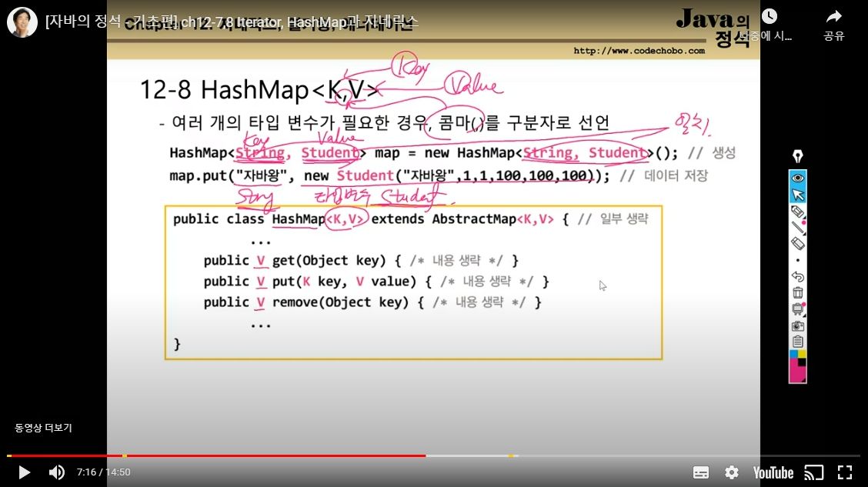Click the camera screenshot icon in the drawing toolbar
This screenshot has height=487, width=868.
(x=798, y=326)
